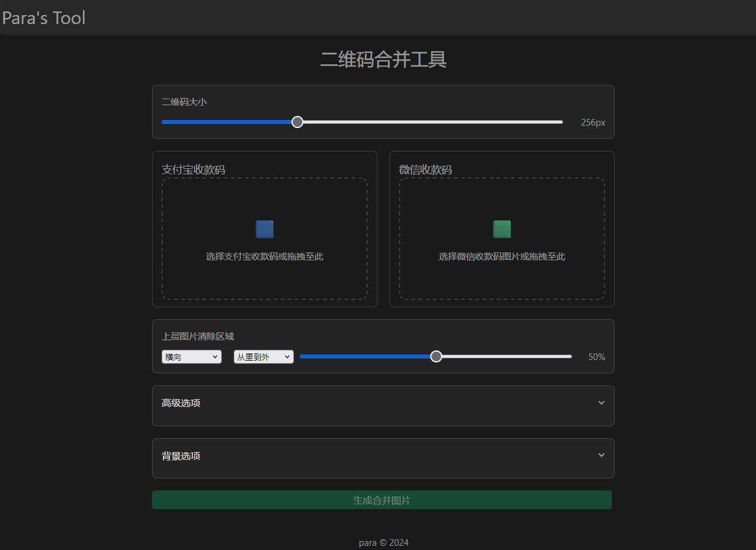Viewport: 756px width, 550px height.
Task: Open the 横向 direction dropdown
Action: 192,357
